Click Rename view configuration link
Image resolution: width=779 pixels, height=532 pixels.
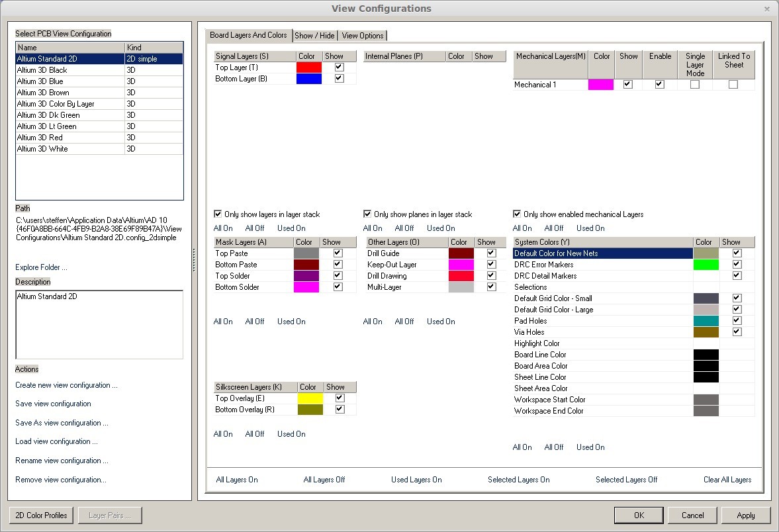(x=62, y=461)
